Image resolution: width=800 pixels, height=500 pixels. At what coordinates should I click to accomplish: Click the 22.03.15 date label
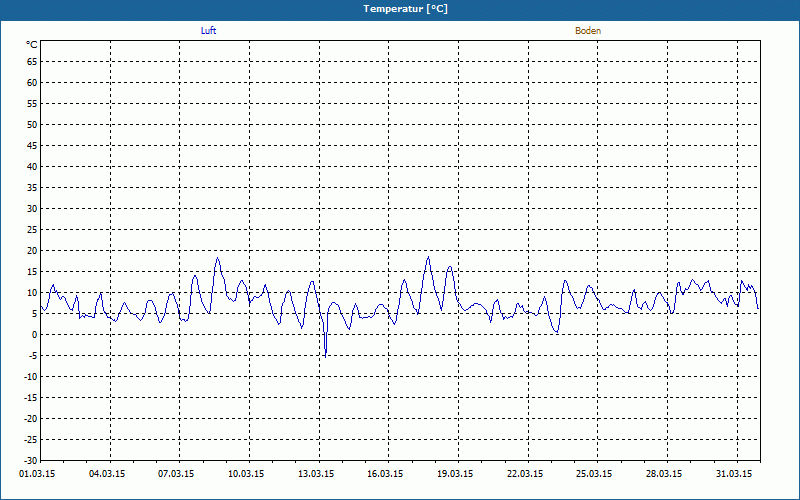click(x=525, y=474)
